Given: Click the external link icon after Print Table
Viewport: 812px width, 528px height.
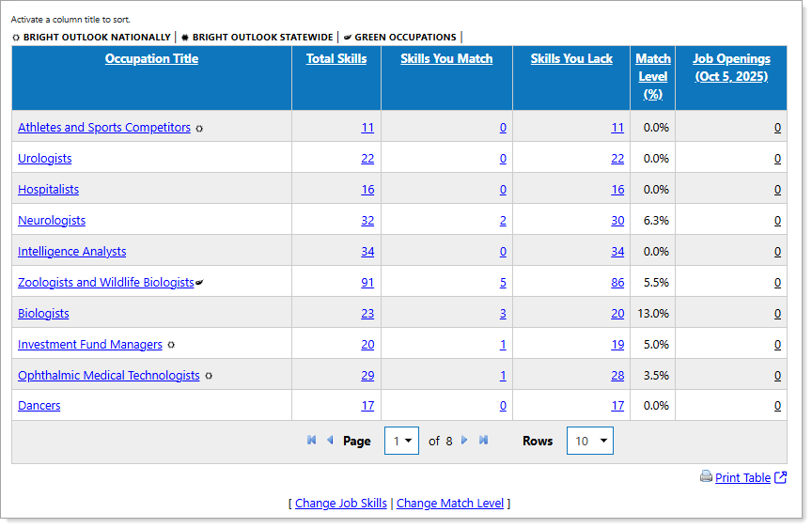Looking at the screenshot, I should click(x=780, y=477).
